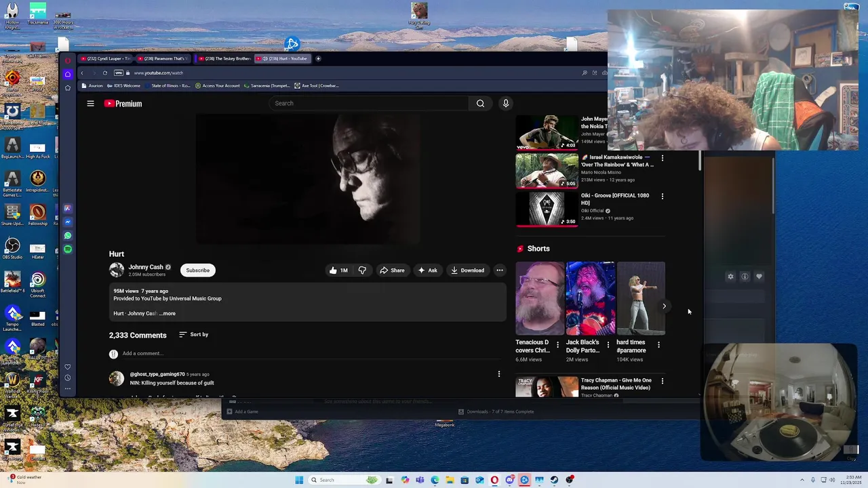Open the Sort by comments dropdown
This screenshot has height=488, width=868.
[x=193, y=334]
